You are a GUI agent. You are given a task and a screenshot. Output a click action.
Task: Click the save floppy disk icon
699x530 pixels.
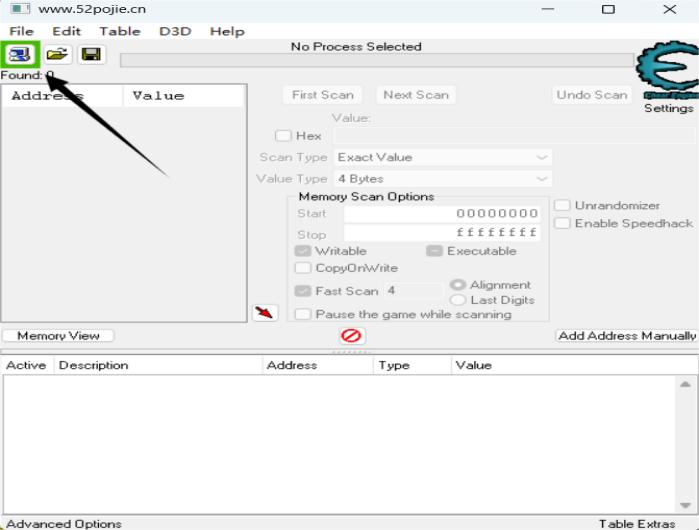point(91,55)
